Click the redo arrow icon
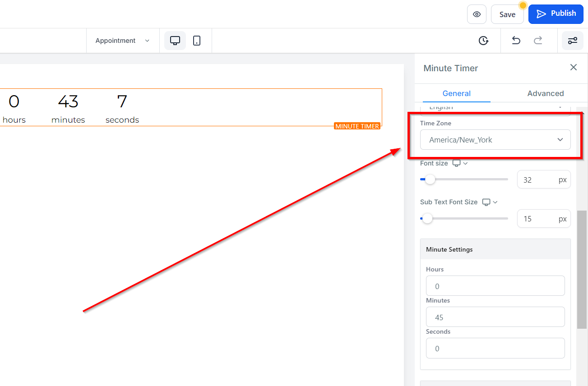Screen dimensions: 588x386 (538, 41)
